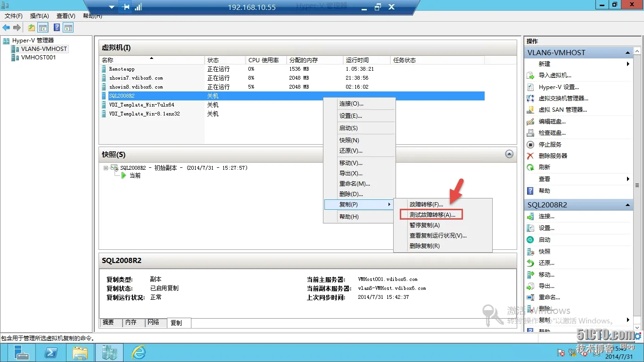Select the VDI_Template_Win-7ulx64 virtual machine row
The width and height of the screenshot is (644, 362).
tap(292, 105)
